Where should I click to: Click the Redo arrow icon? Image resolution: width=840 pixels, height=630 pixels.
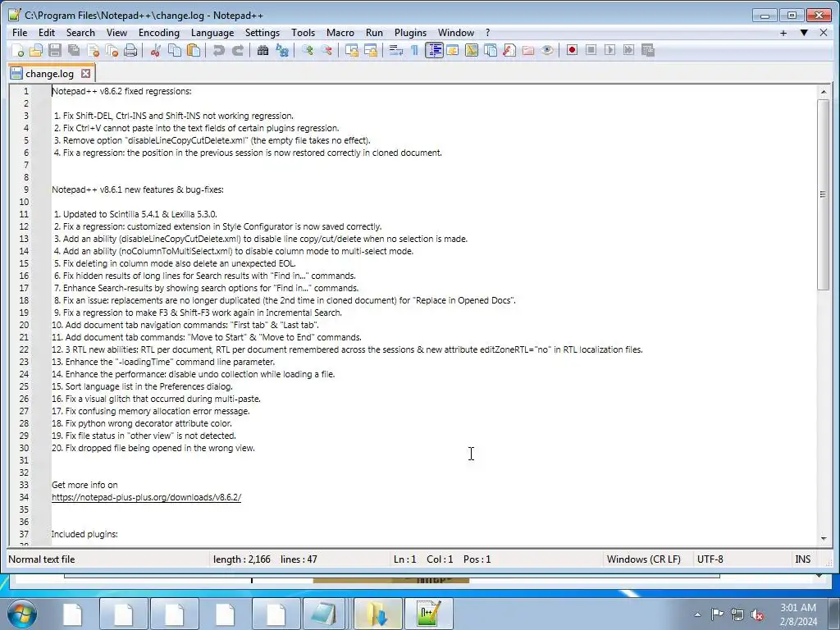[238, 50]
